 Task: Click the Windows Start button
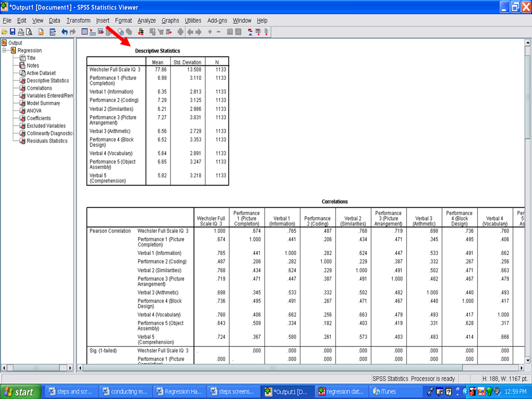[x=20, y=392]
